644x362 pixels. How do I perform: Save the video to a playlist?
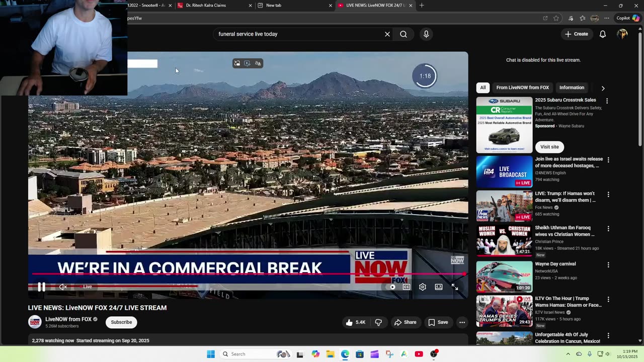(x=438, y=322)
